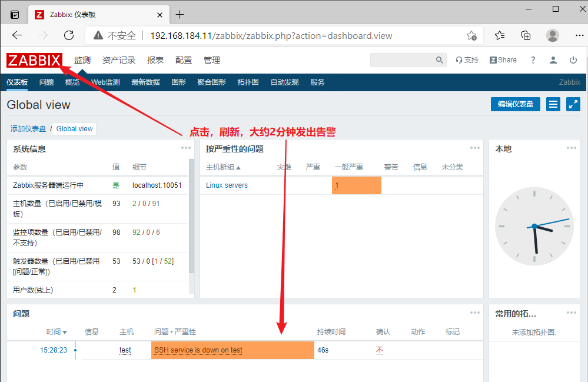
Task: Click the browser back arrow
Action: pos(17,36)
